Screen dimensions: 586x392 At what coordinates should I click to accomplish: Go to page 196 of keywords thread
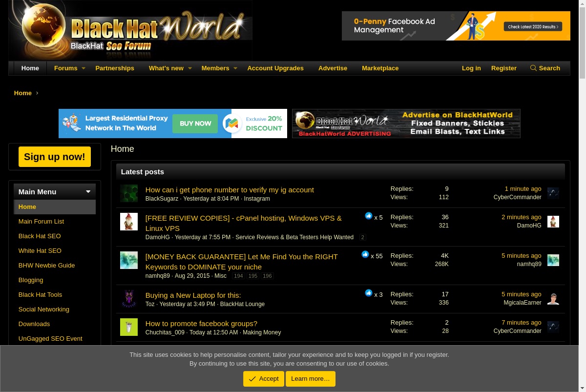tap(267, 276)
